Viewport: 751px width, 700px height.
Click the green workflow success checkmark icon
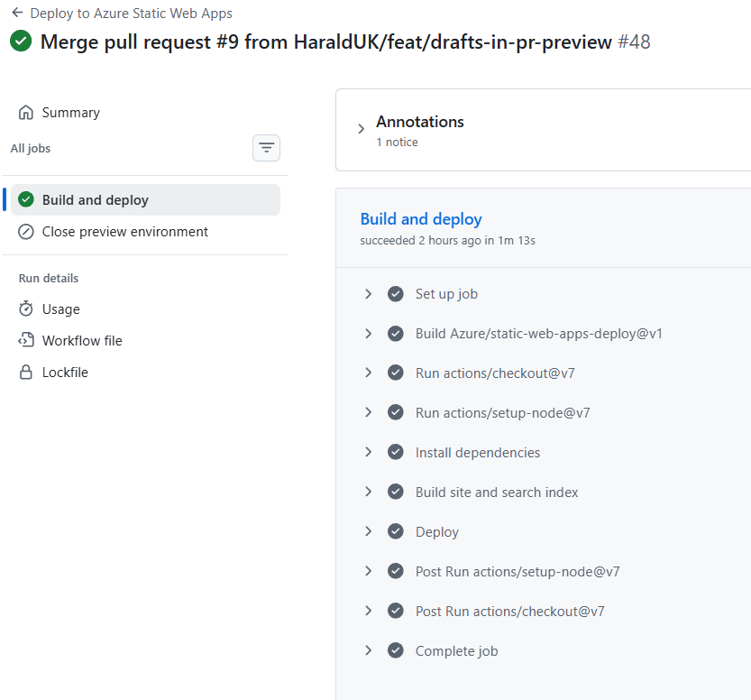point(21,41)
